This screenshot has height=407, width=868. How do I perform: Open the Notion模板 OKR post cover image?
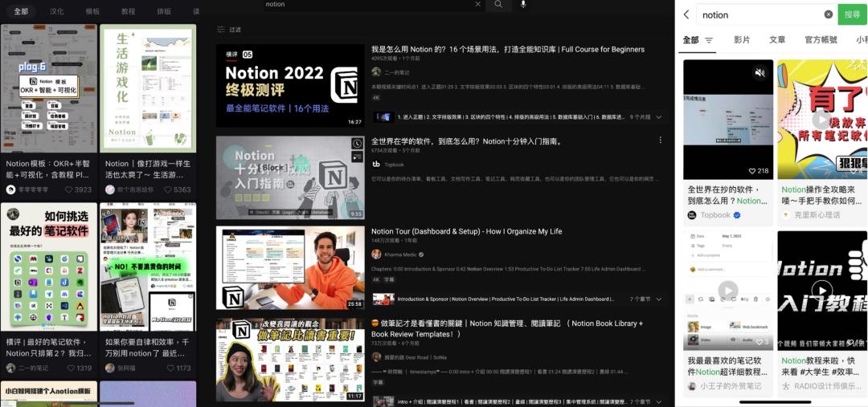tap(49, 88)
